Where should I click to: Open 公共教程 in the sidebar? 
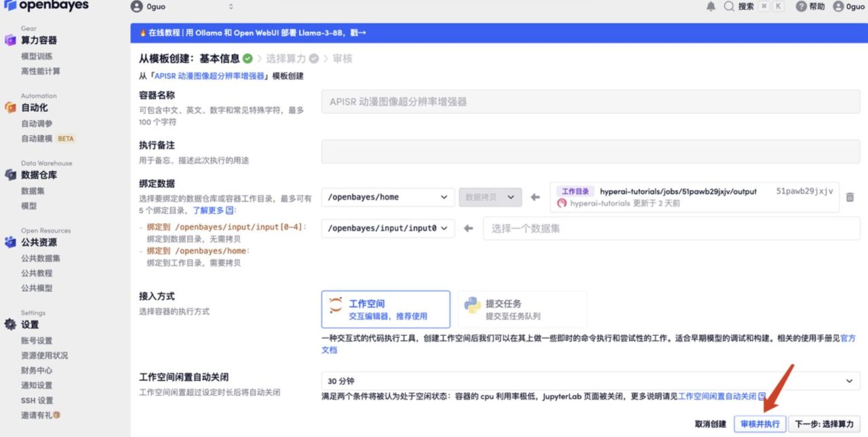click(37, 273)
